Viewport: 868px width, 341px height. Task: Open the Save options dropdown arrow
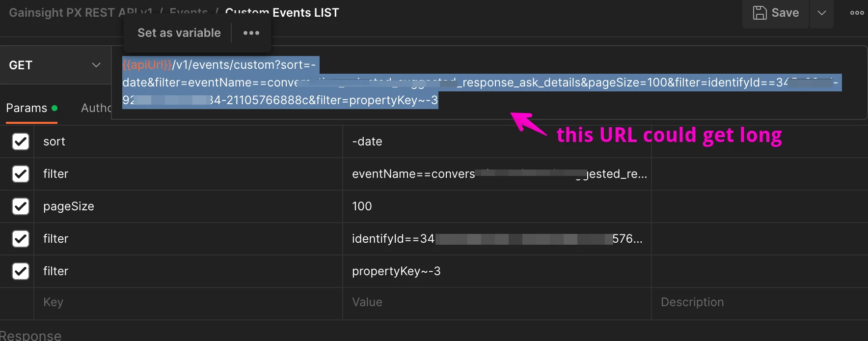822,13
